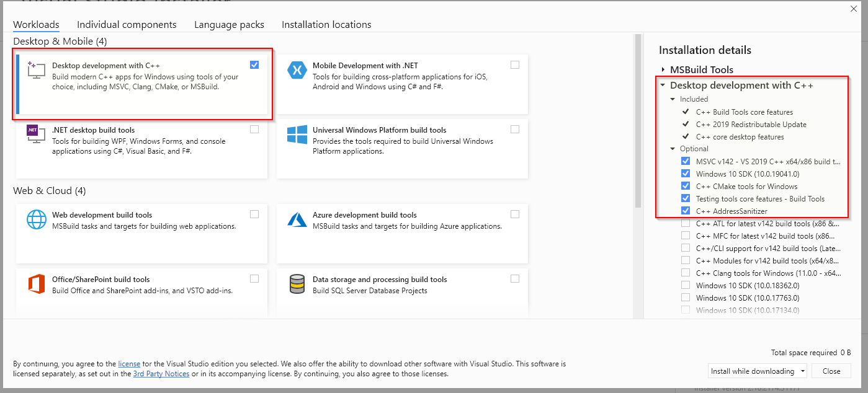Uncheck C++ CMake tools for Windows
This screenshot has height=393, width=868.
coord(686,186)
